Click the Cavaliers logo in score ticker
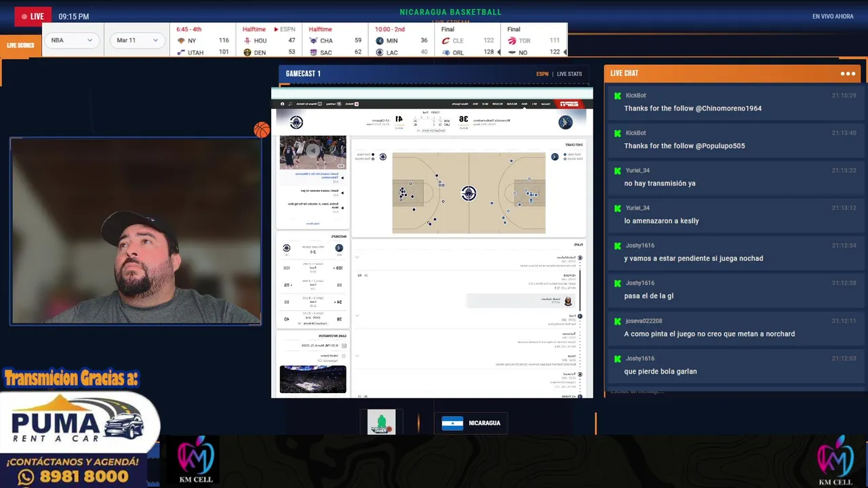This screenshot has height=488, width=868. (x=446, y=41)
